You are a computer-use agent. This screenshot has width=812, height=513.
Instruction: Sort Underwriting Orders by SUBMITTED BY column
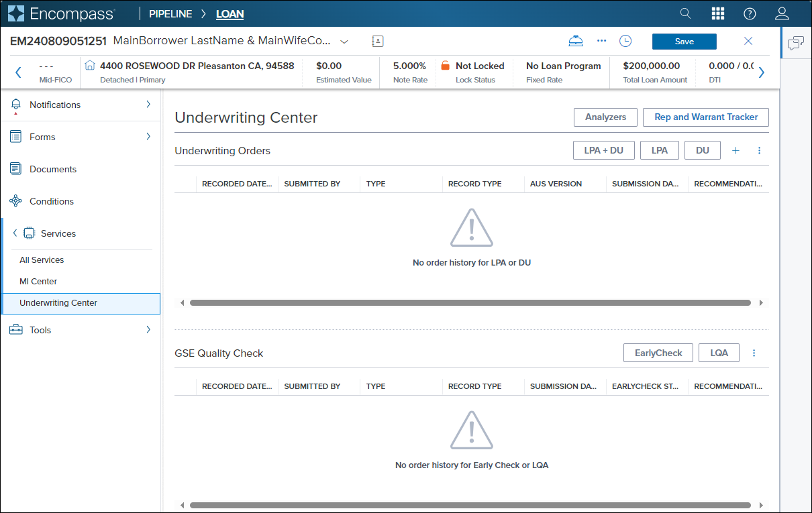coord(312,184)
